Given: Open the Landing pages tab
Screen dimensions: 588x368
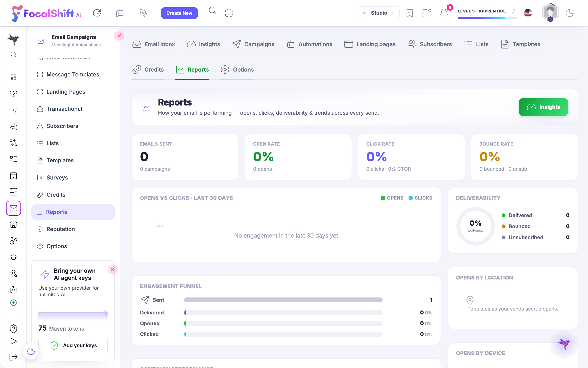Looking at the screenshot, I should [370, 44].
